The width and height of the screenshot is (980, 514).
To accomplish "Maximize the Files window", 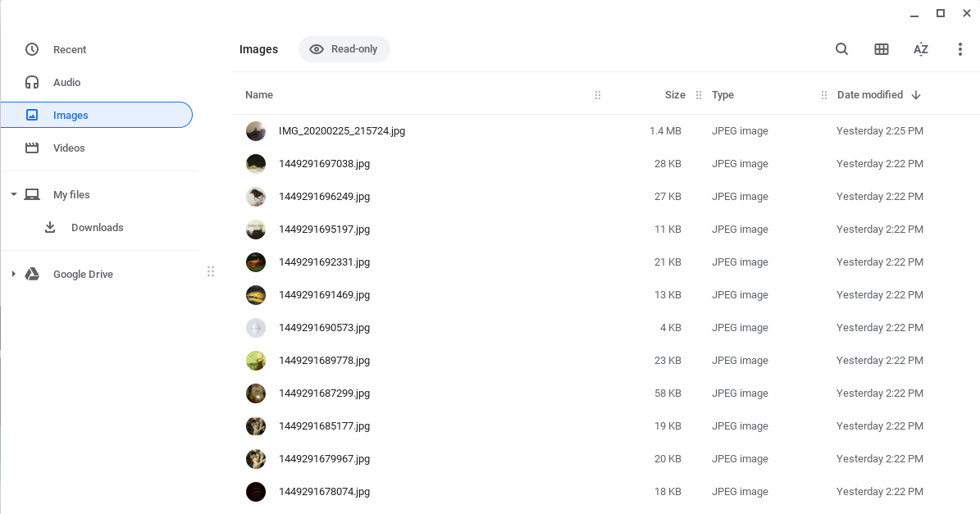I will click(x=940, y=13).
